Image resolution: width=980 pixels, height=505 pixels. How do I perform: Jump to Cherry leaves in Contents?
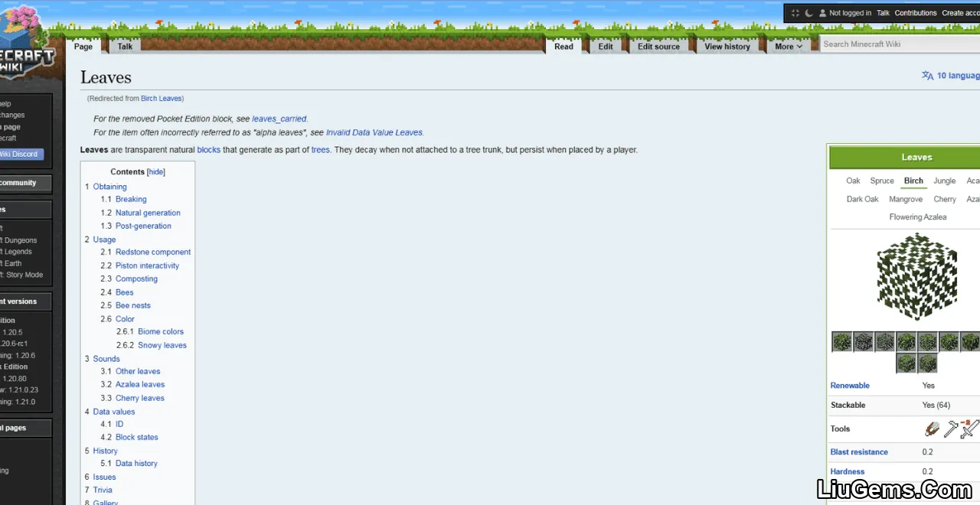[x=140, y=399]
